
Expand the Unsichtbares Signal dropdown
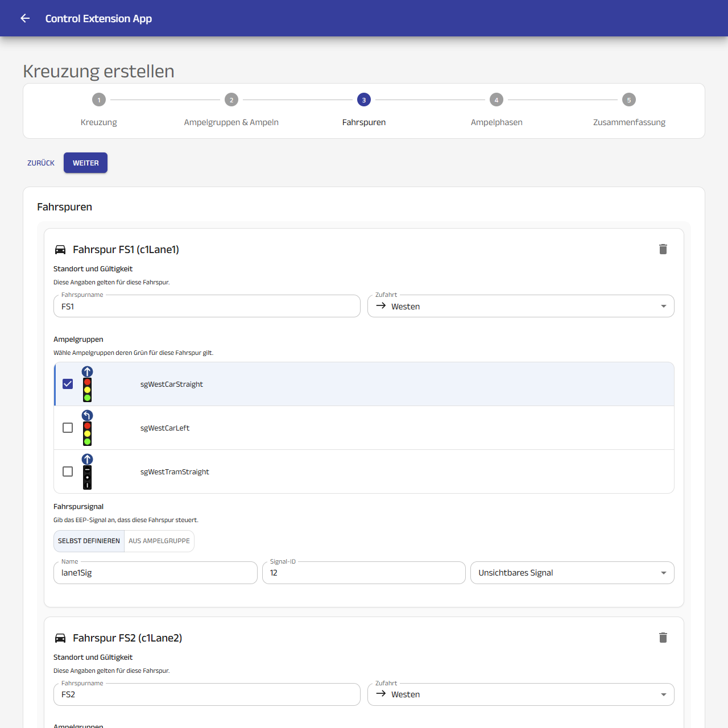tap(572, 573)
